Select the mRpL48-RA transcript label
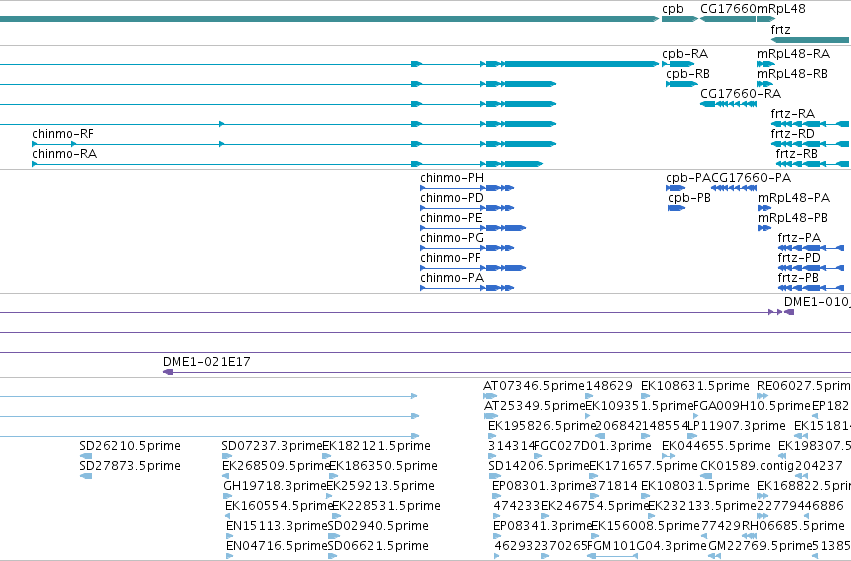851x561 pixels. pos(793,54)
